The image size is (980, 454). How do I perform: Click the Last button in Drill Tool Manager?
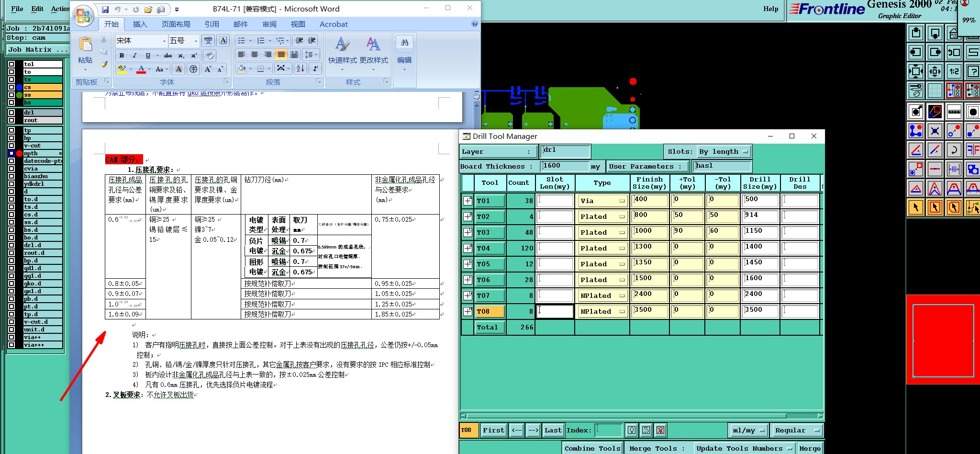553,430
